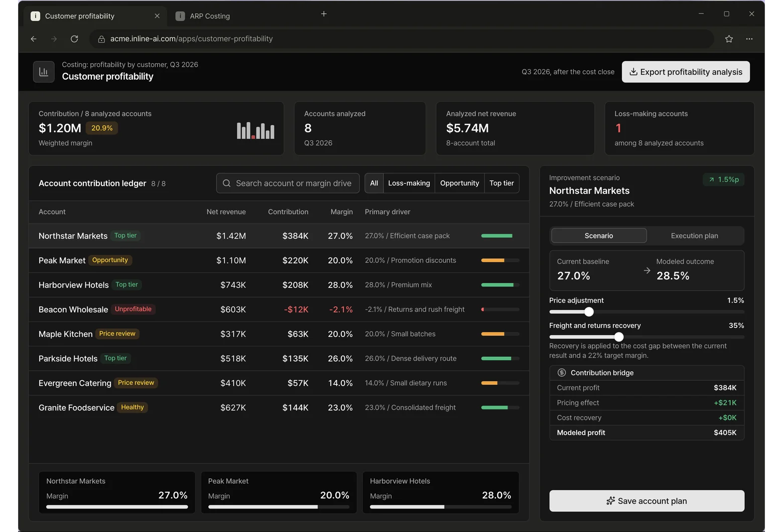Click the Cost recovery +$0K row
This screenshot has height=532, width=783.
pos(646,418)
